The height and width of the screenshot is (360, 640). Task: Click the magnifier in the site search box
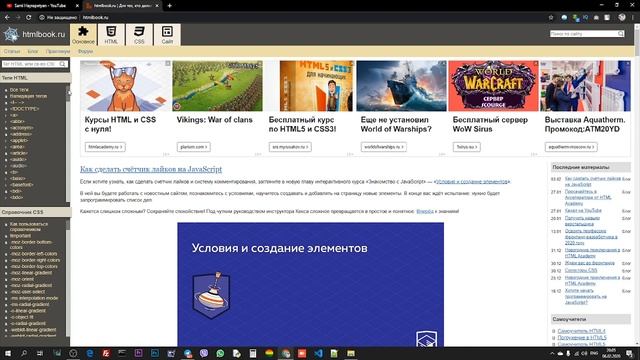coord(621,34)
